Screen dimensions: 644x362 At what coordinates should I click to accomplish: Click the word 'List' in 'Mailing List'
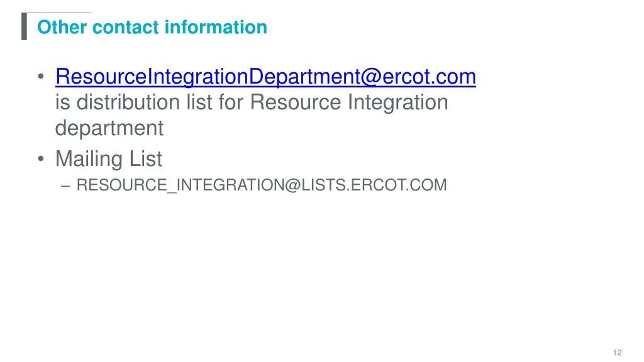click(x=146, y=159)
